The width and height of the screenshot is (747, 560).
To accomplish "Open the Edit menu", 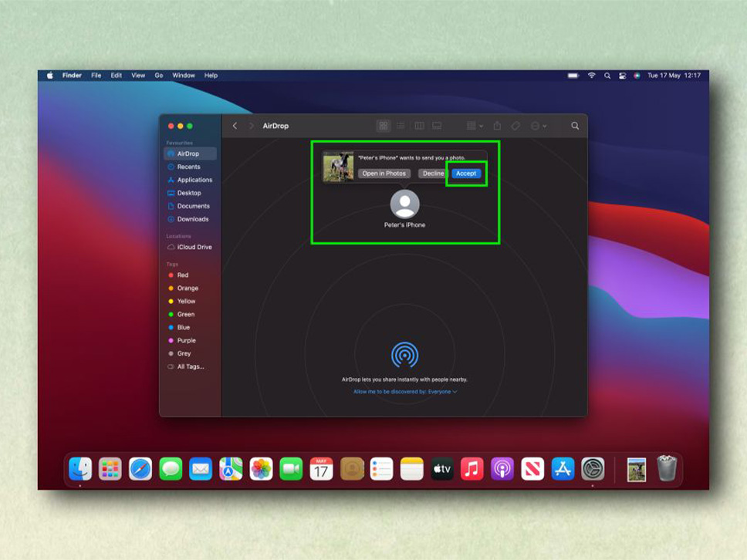I will pyautogui.click(x=117, y=76).
